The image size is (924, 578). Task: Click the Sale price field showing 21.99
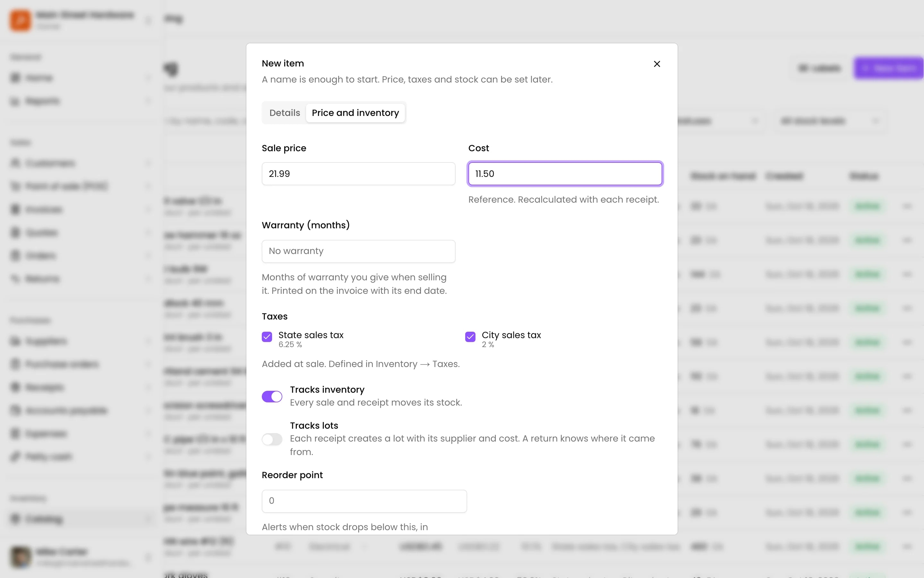(x=358, y=174)
